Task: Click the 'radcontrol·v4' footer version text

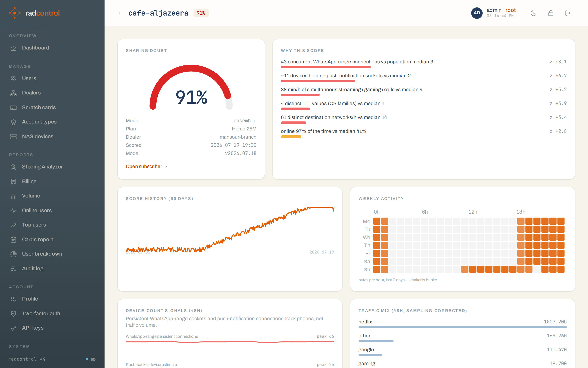Action: pos(27,359)
